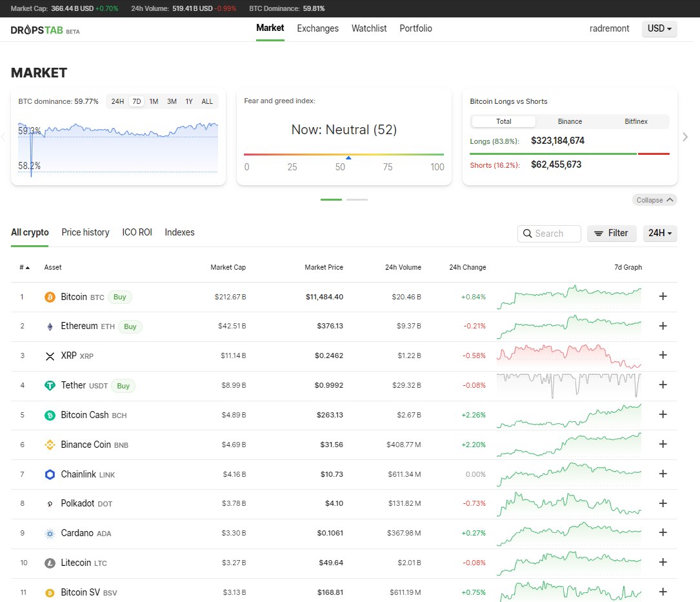Click the Fear and greed index gauge
700x602 pixels.
[x=344, y=154]
